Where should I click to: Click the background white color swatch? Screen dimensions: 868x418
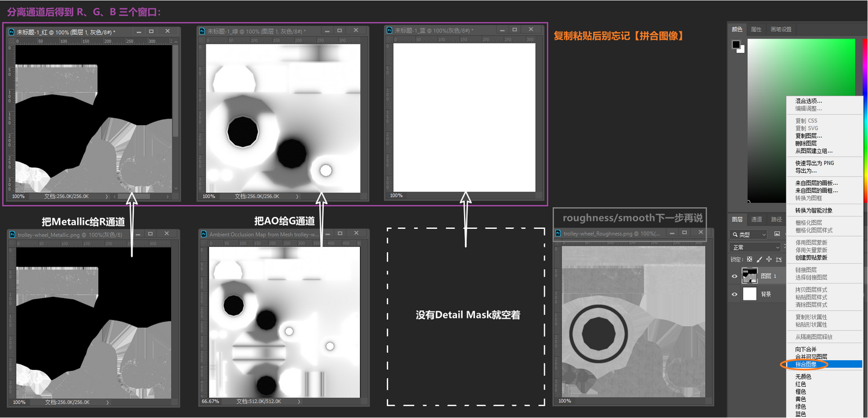[x=741, y=49]
